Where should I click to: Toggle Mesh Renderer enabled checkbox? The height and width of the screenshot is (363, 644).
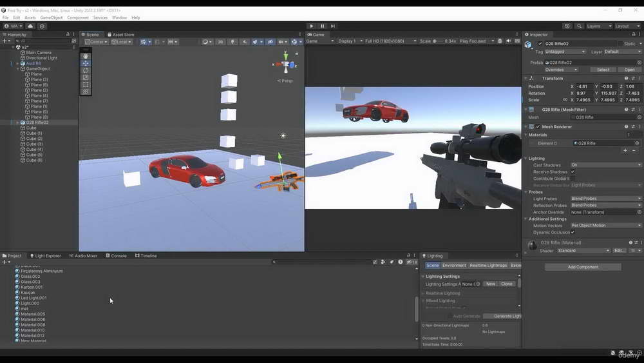[x=538, y=126]
